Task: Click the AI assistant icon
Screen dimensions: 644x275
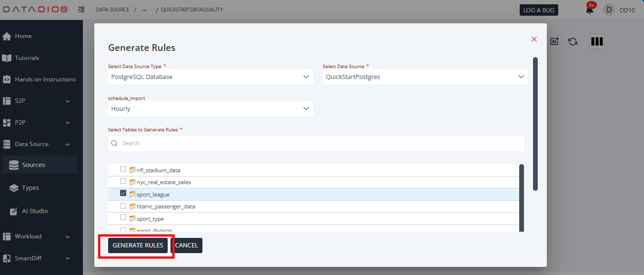Action: [554, 41]
